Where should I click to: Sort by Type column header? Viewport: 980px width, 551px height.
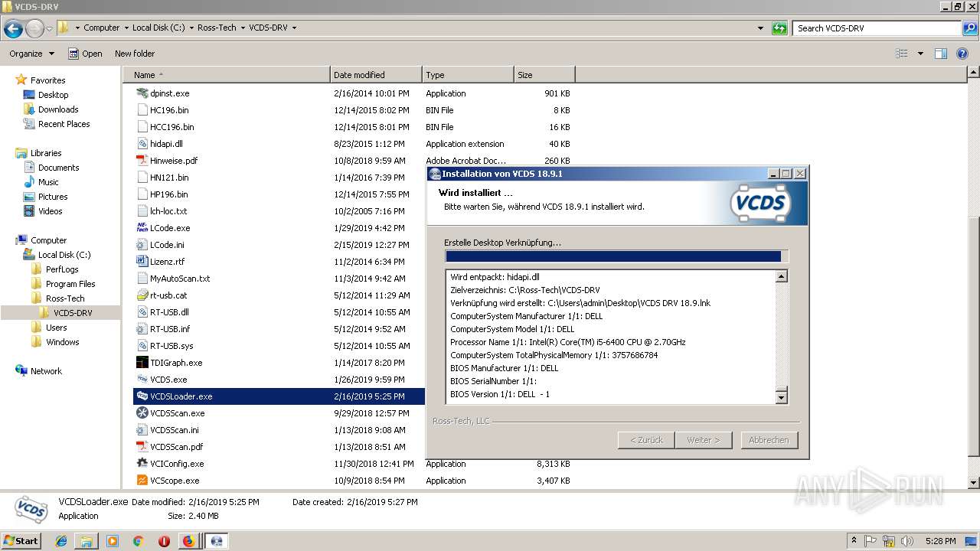(x=468, y=75)
